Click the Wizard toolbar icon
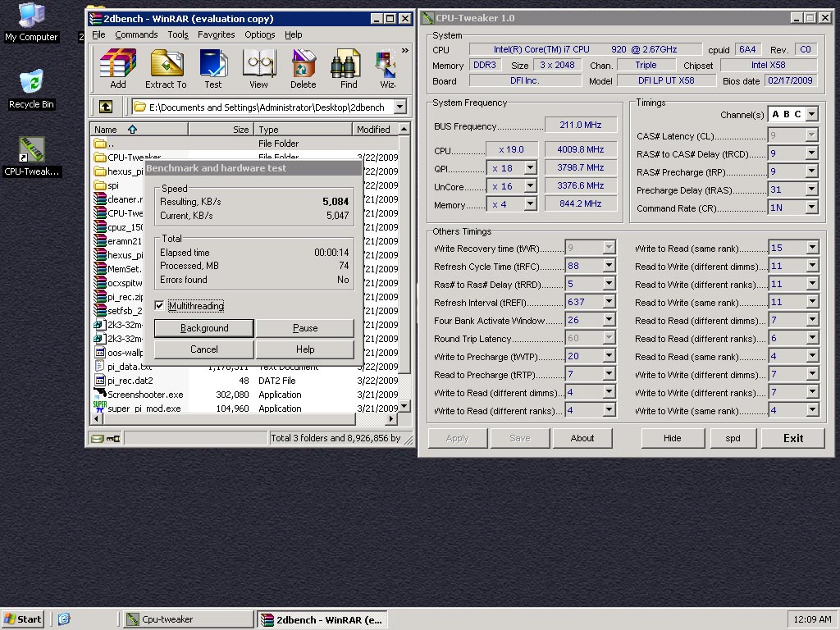The image size is (840, 630). click(x=386, y=69)
